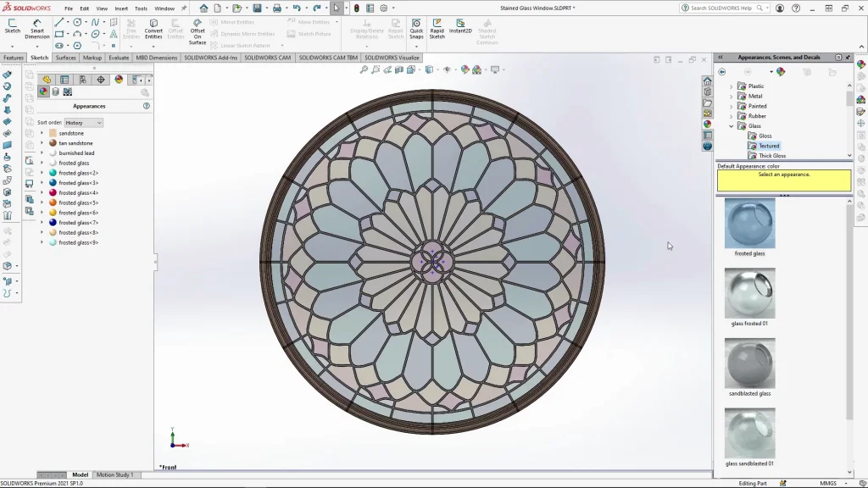Expand the Plastic appearance folder
The height and width of the screenshot is (488, 868).
[732, 86]
